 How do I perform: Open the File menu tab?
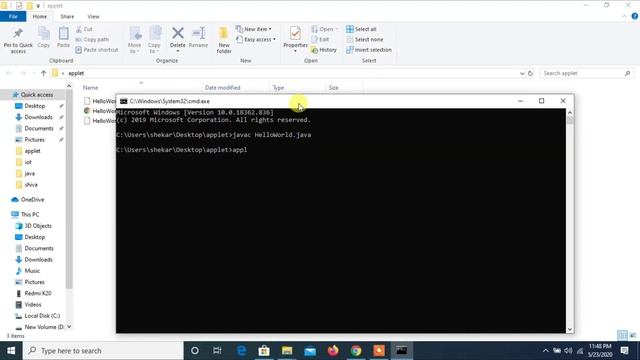click(13, 16)
